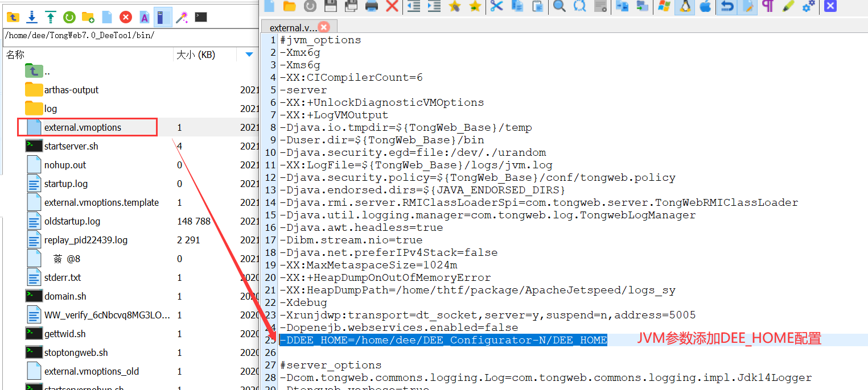Select the domain.sh script
The height and width of the screenshot is (390, 868).
point(65,296)
